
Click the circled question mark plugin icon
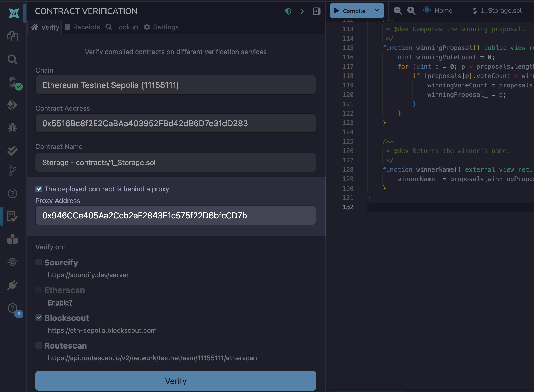click(13, 193)
